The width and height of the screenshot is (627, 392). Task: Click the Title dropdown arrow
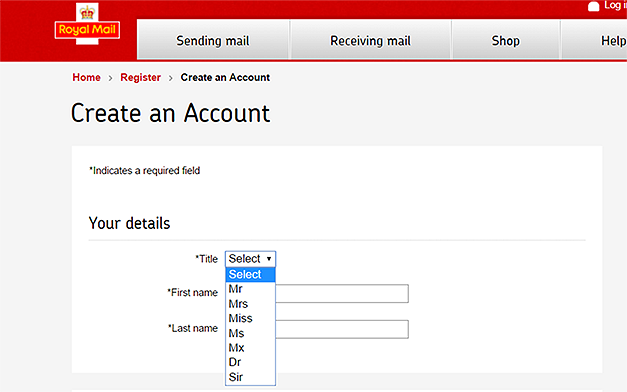[x=269, y=259]
